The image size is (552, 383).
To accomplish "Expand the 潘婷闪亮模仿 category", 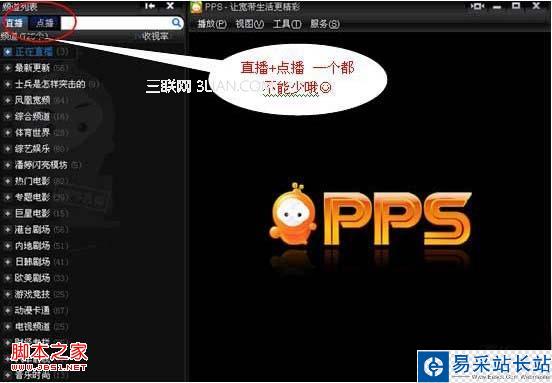I will pos(7,165).
